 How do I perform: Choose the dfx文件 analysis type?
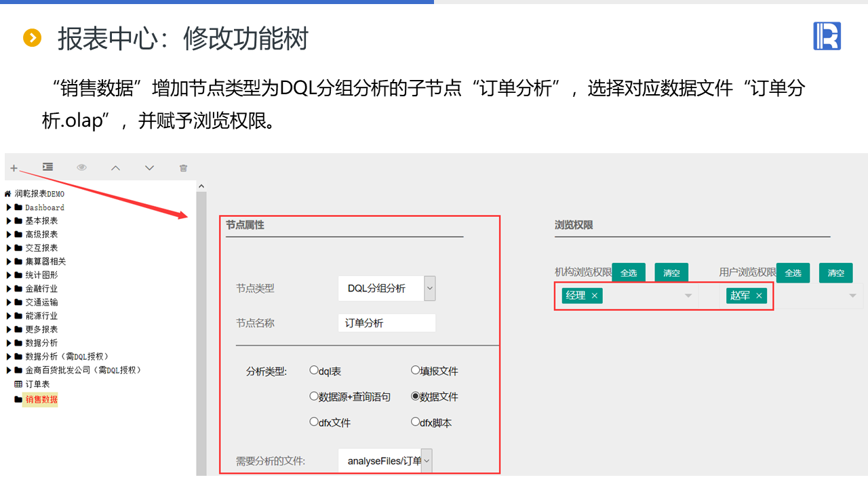click(314, 422)
